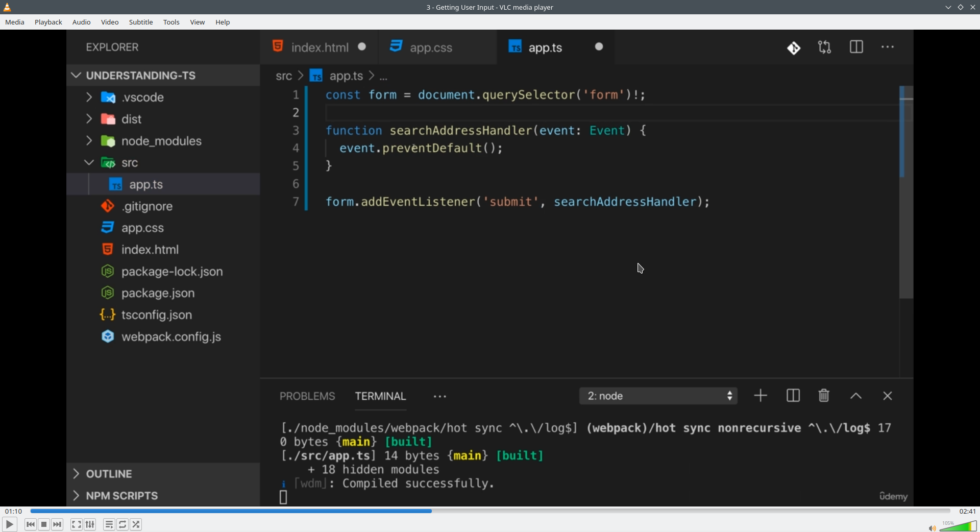The image size is (980, 532).
Task: Split the terminal pane
Action: (x=793, y=396)
